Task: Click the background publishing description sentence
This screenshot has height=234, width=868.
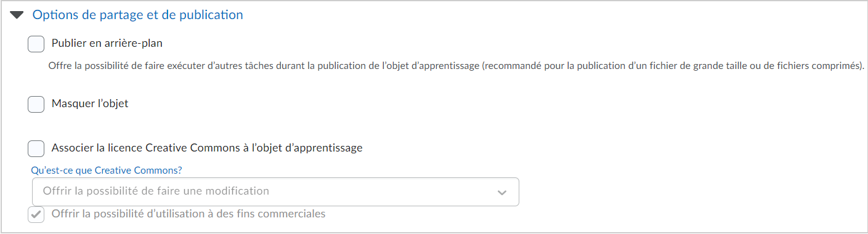Action: point(456,65)
